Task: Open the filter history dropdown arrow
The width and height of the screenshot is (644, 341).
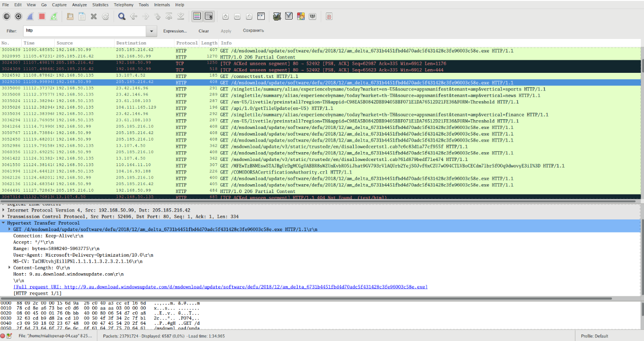Action: (x=152, y=31)
